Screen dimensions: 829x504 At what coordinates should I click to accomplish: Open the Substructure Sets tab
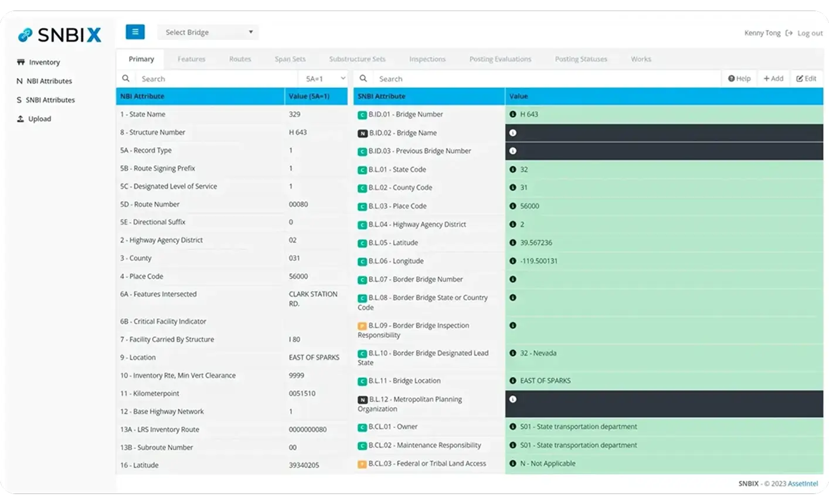[x=358, y=59]
